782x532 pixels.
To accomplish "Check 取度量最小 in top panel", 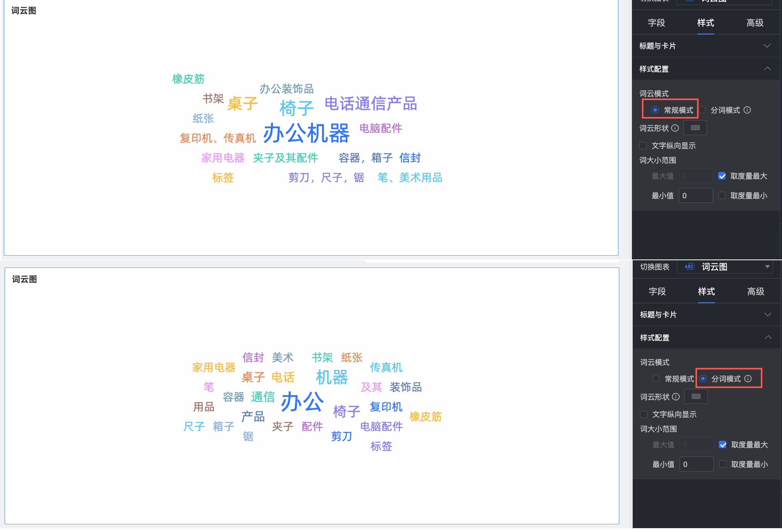I will tap(722, 196).
